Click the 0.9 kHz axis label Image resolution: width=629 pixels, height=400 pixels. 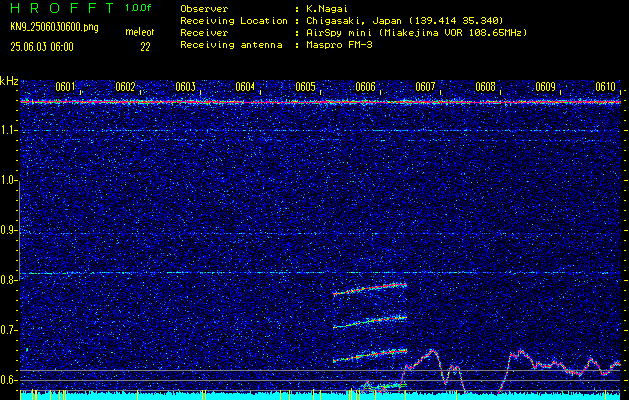tap(8, 230)
